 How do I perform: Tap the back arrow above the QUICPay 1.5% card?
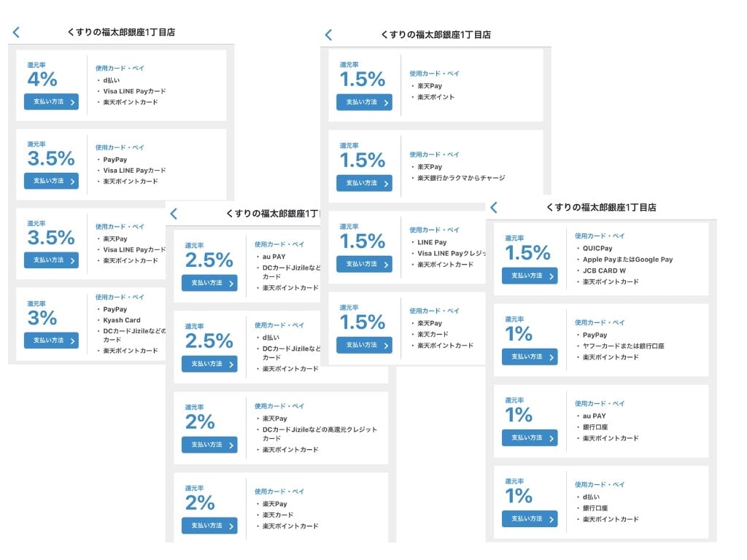[494, 208]
